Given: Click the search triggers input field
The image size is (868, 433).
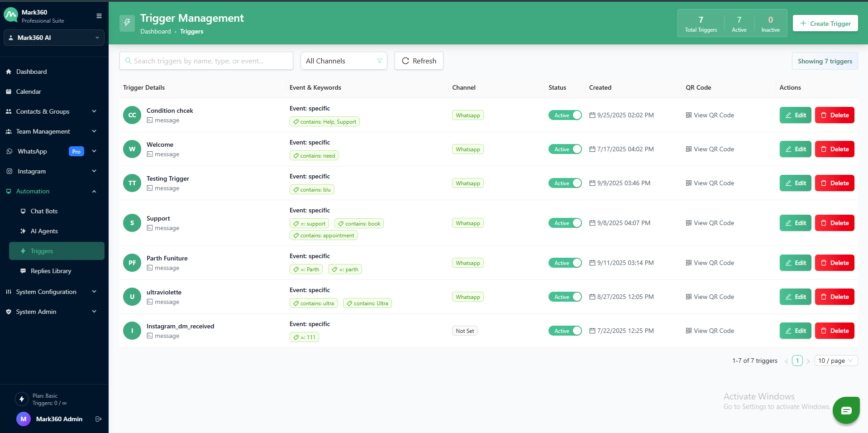Looking at the screenshot, I should click(x=206, y=61).
